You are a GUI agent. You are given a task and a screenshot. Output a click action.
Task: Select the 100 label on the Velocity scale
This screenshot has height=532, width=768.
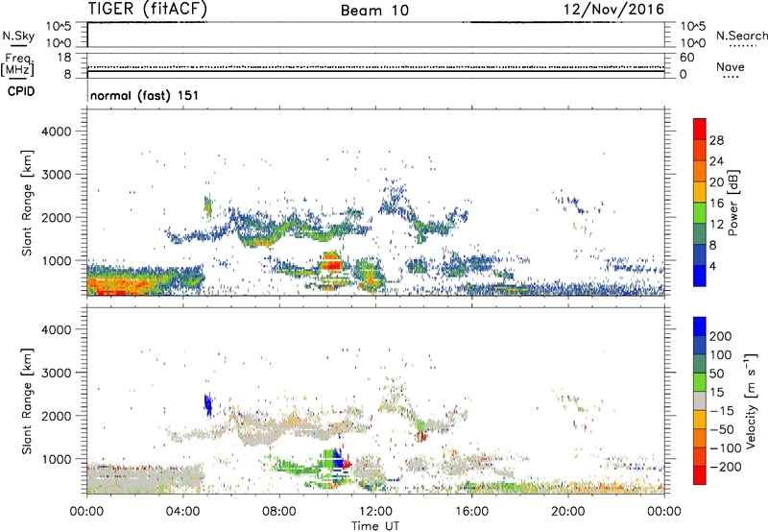(721, 354)
